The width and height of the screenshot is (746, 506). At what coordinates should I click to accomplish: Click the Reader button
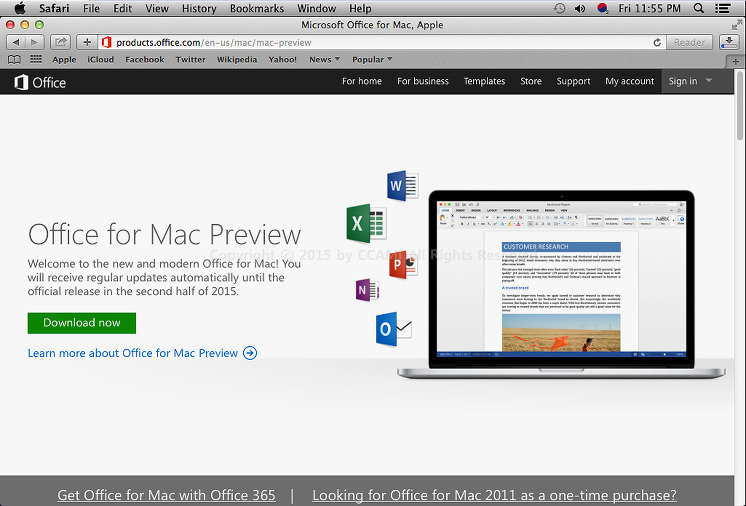click(x=689, y=42)
